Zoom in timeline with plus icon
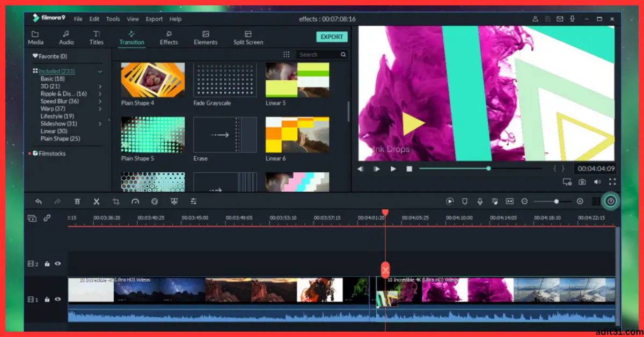The image size is (644, 337). (x=580, y=201)
